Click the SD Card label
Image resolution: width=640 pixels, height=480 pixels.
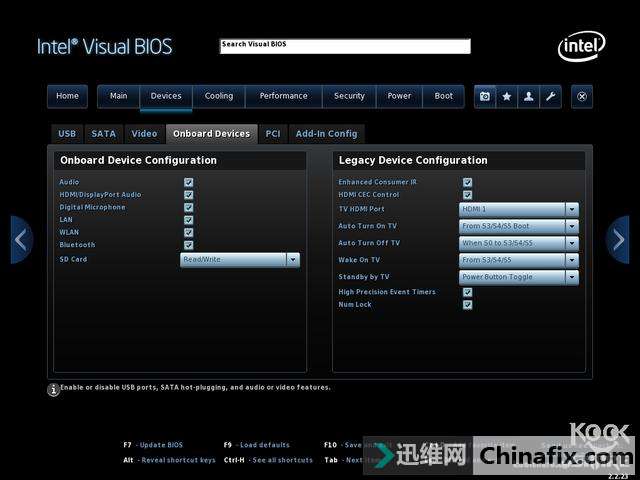click(x=73, y=260)
